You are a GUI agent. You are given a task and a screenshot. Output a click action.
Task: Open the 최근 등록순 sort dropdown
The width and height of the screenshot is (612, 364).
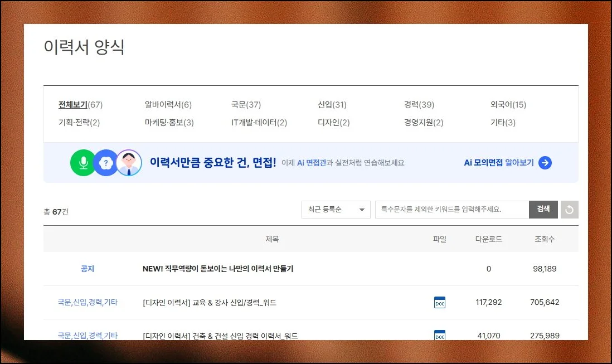(x=336, y=210)
